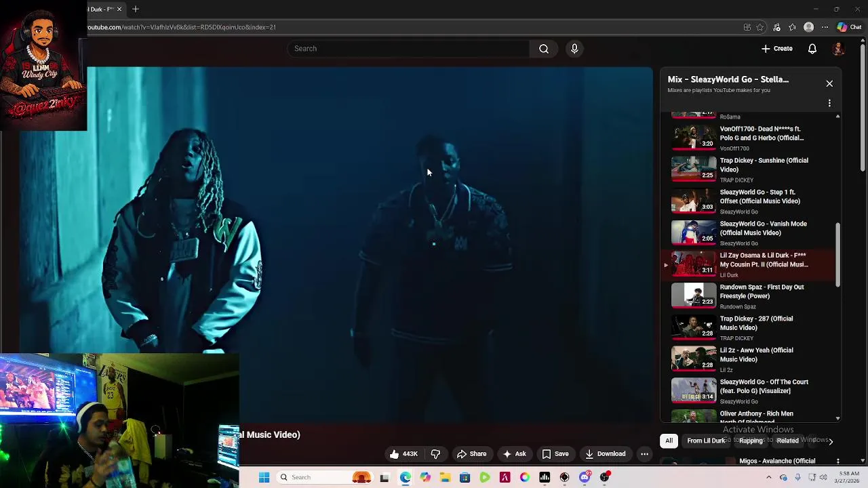Viewport: 868px width, 488px height.
Task: Click the playlist panel scrollbar thumb
Action: click(837, 254)
